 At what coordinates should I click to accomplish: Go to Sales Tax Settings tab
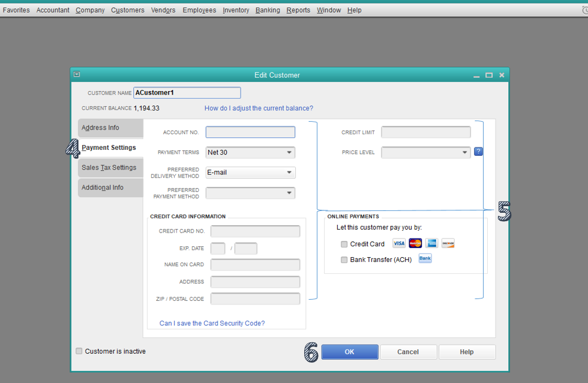point(110,167)
